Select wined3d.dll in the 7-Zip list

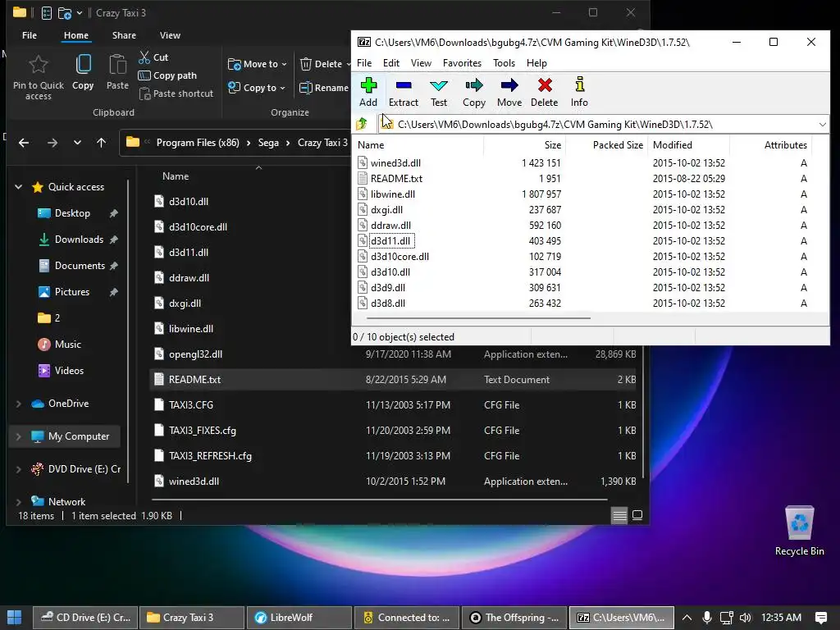click(395, 163)
